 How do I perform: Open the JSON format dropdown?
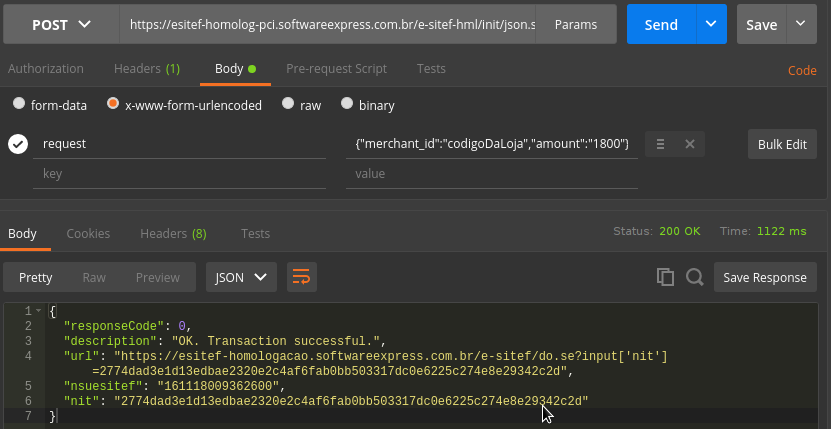point(241,277)
